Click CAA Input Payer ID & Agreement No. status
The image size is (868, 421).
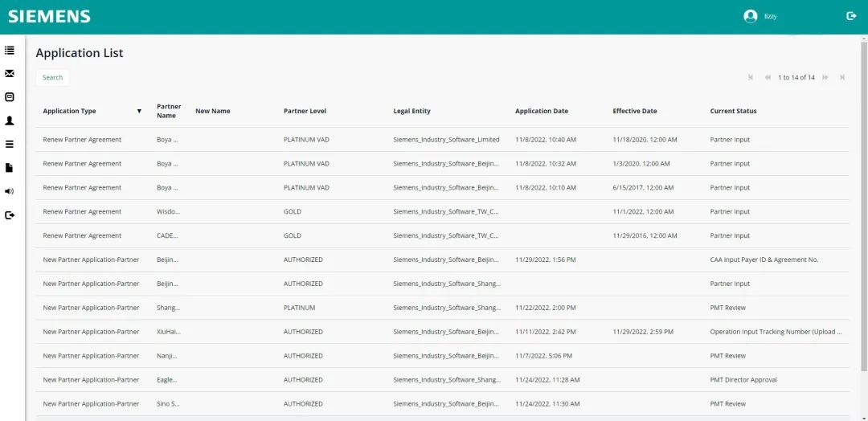pyautogui.click(x=764, y=260)
